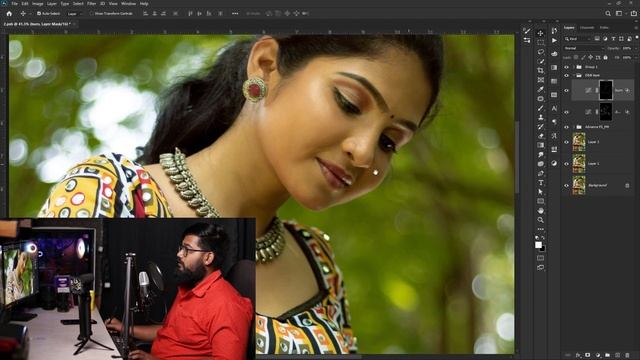Select the Clone Stamp tool
The height and width of the screenshot is (360, 640).
tap(540, 118)
